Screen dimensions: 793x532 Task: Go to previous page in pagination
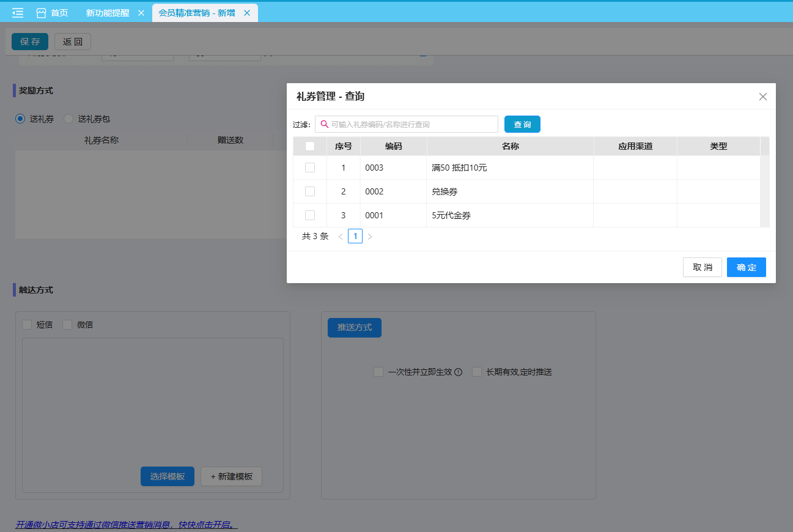(341, 237)
